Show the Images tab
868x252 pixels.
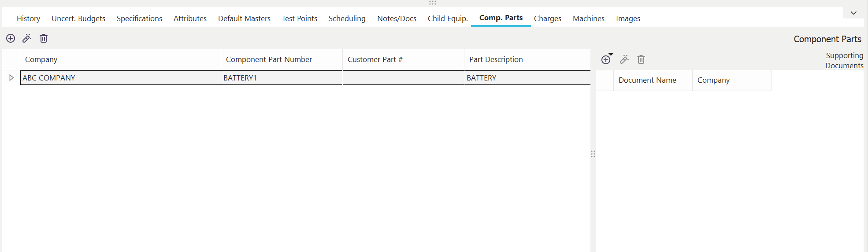[x=628, y=18]
